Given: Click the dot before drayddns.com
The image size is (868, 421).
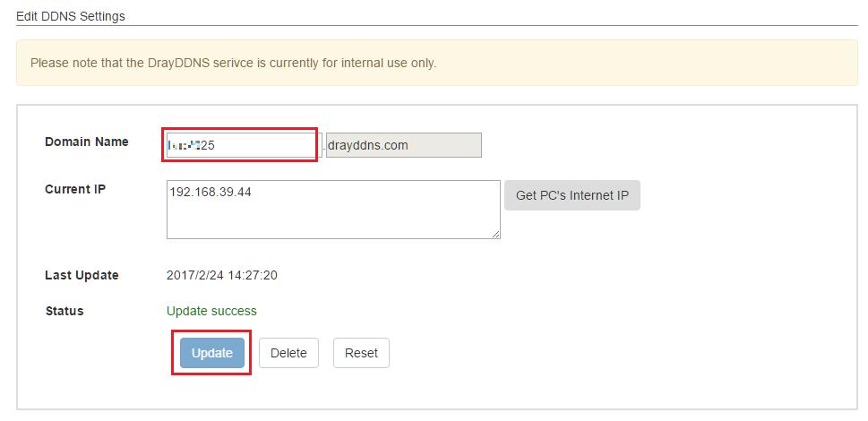Looking at the screenshot, I should pos(323,147).
